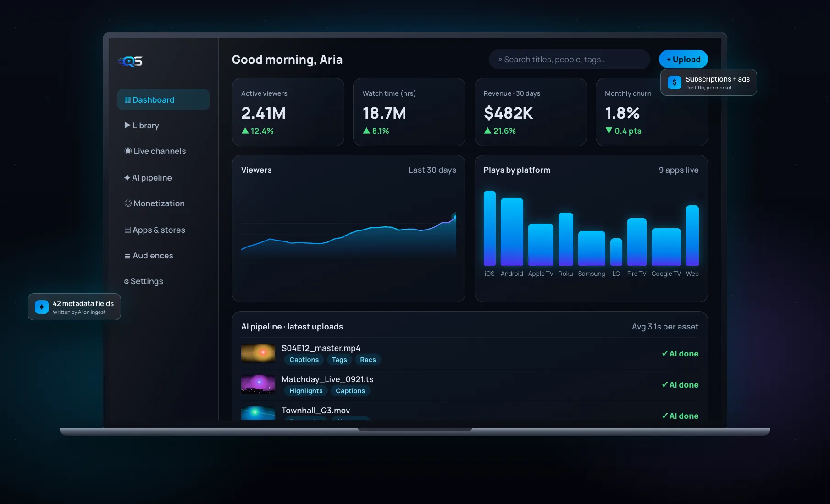The width and height of the screenshot is (830, 504).
Task: Click 'AI done' status for Matchday_Live_0921.ts
Action: coord(680,385)
